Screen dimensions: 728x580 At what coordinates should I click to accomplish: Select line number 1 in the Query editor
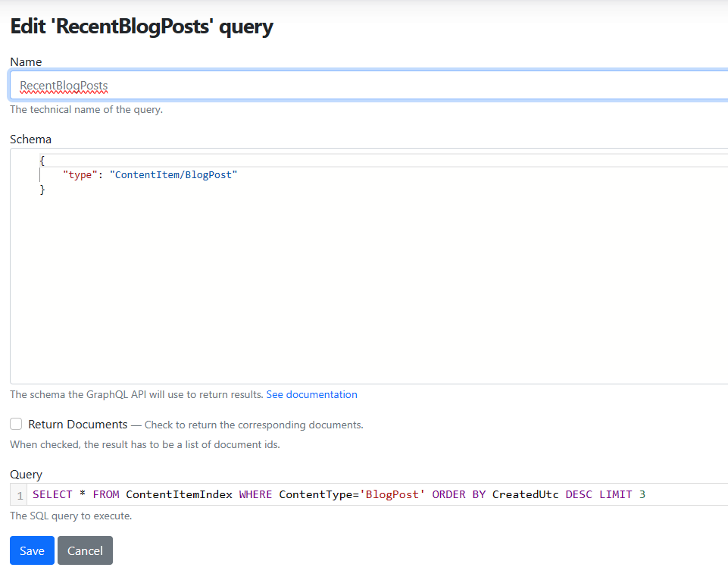point(19,494)
